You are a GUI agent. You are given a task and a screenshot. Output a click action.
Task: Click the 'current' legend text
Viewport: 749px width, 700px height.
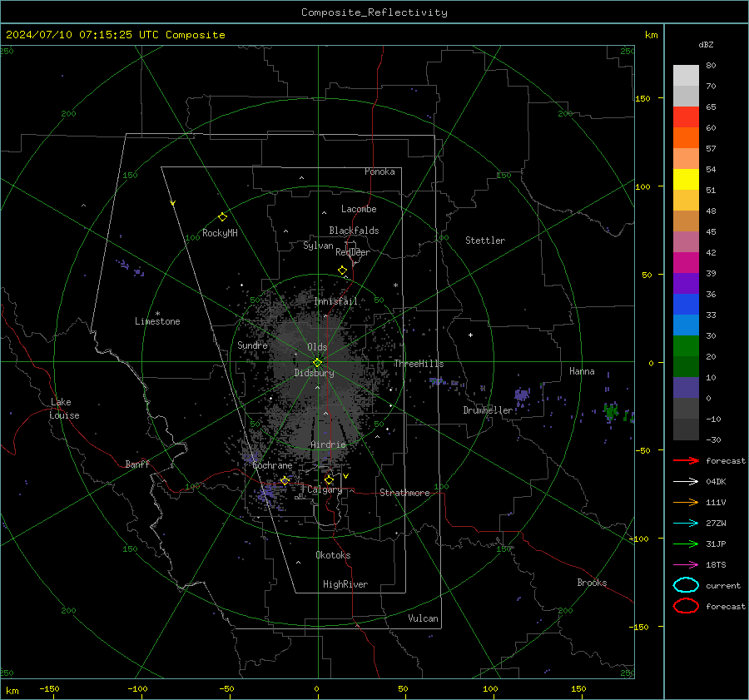723,586
